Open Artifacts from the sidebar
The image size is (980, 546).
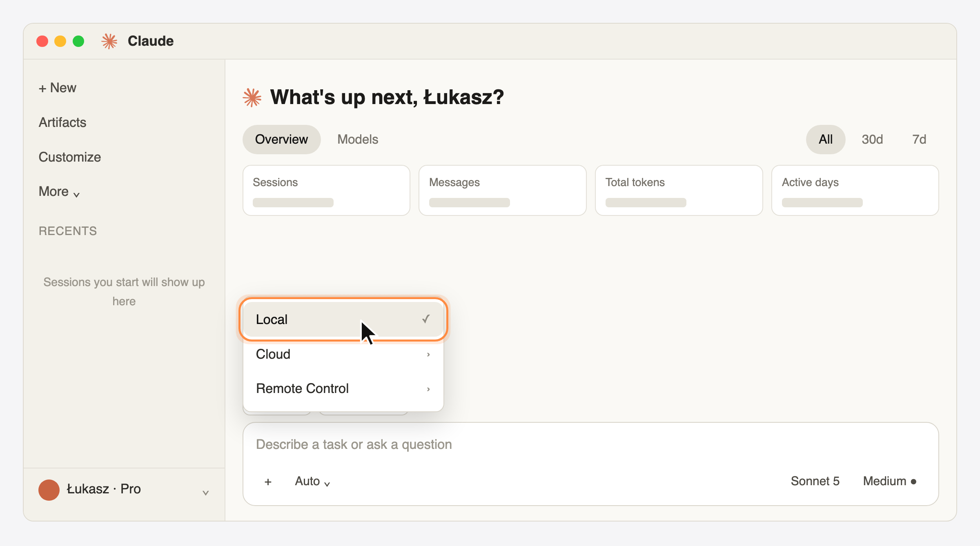click(62, 122)
